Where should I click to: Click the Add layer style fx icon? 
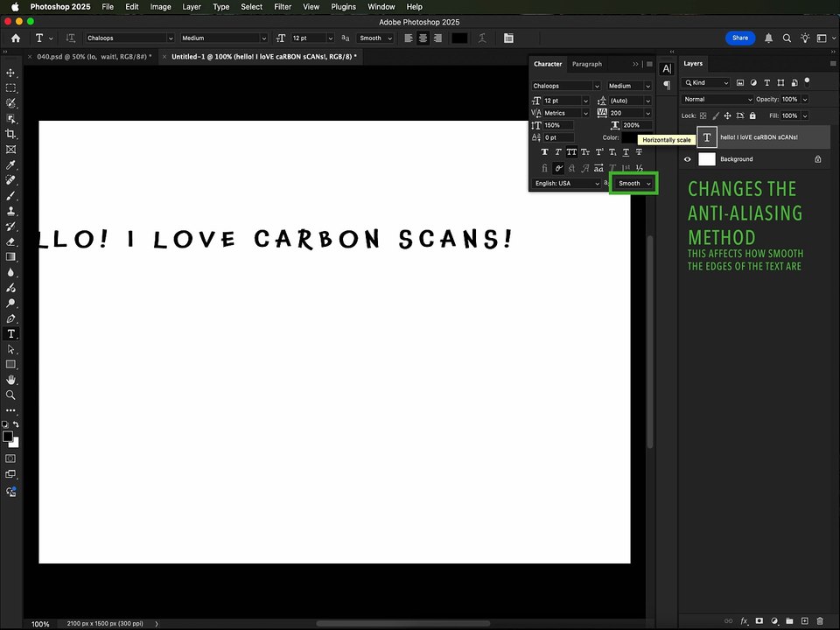point(744,621)
